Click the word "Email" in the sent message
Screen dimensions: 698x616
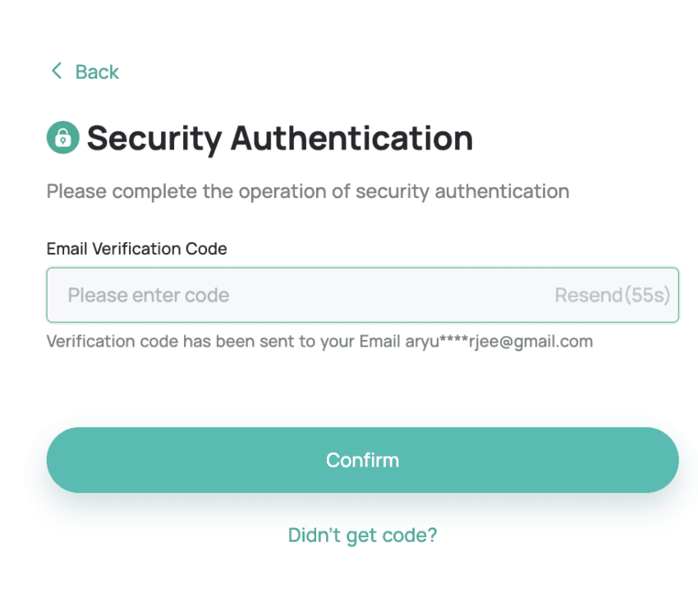click(380, 341)
